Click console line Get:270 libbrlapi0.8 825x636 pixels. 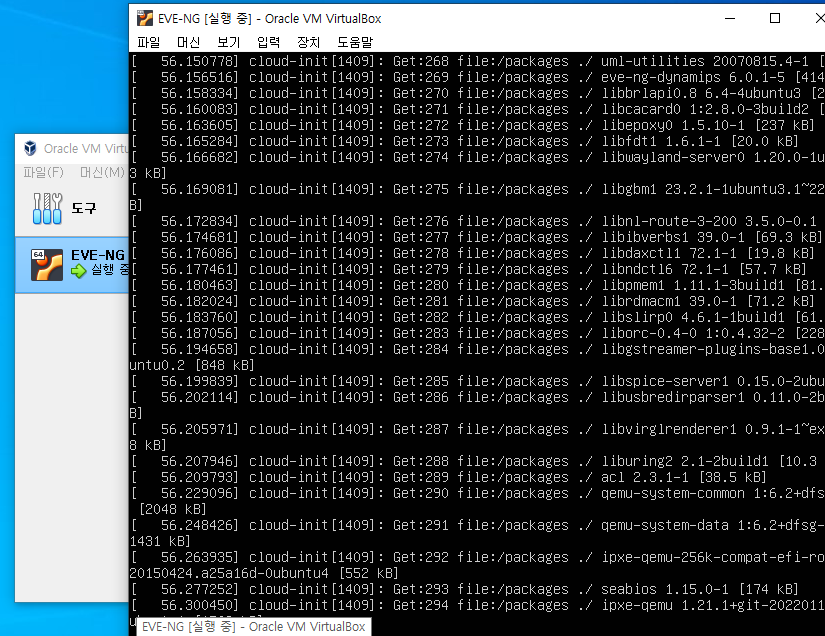477,93
